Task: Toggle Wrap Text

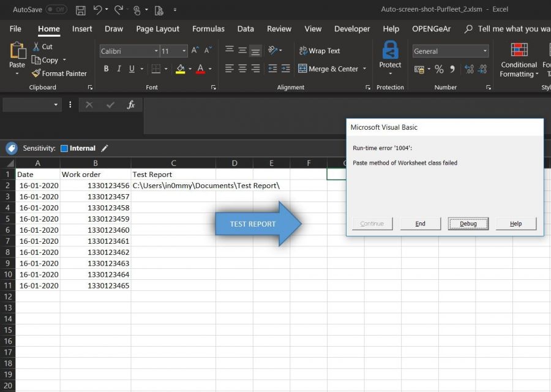Action: (x=320, y=51)
